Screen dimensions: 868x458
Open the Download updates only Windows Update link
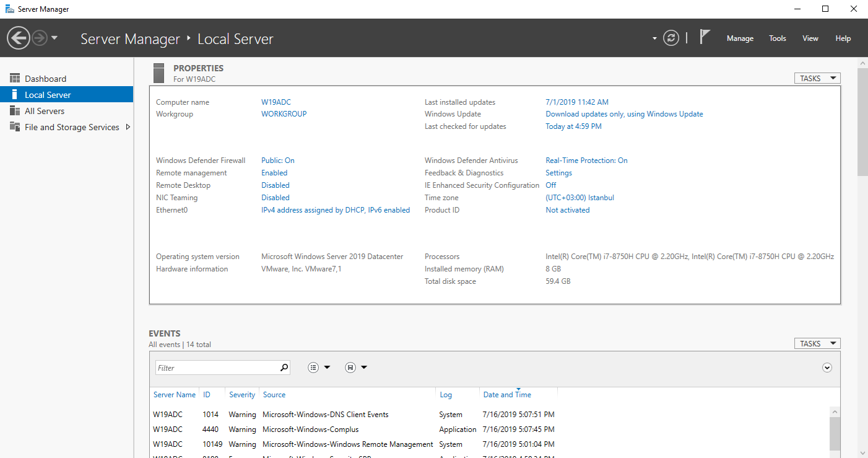point(624,114)
